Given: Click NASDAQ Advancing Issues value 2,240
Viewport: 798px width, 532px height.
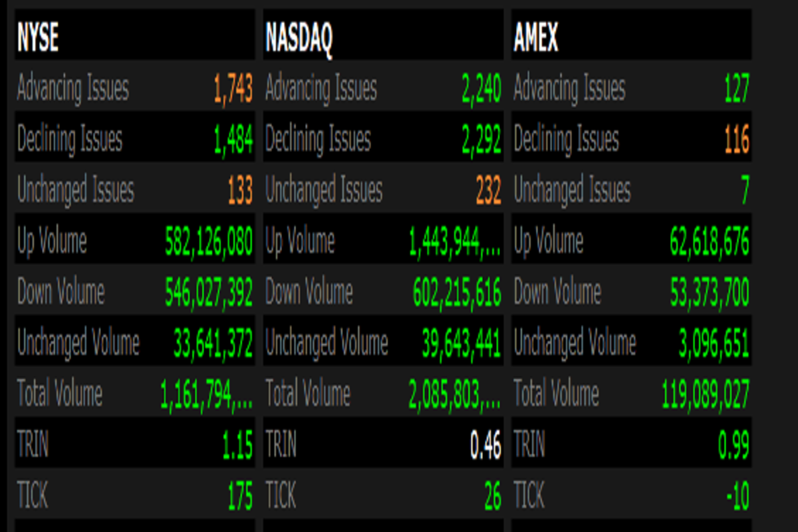Looking at the screenshot, I should 481,89.
